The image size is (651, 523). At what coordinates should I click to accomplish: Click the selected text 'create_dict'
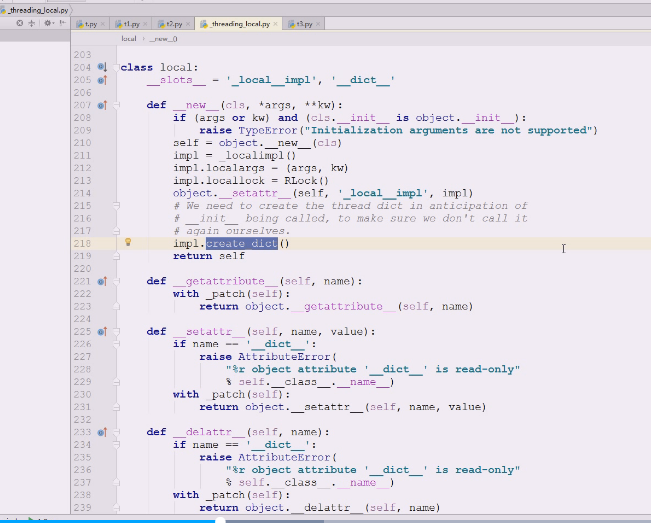(x=242, y=243)
